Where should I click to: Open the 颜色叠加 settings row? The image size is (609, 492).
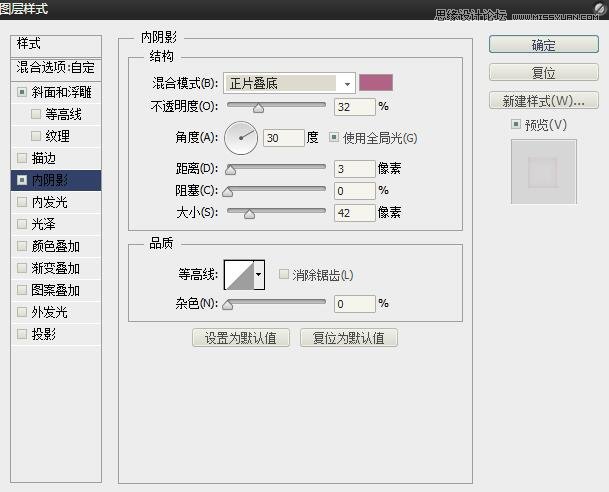(56, 246)
